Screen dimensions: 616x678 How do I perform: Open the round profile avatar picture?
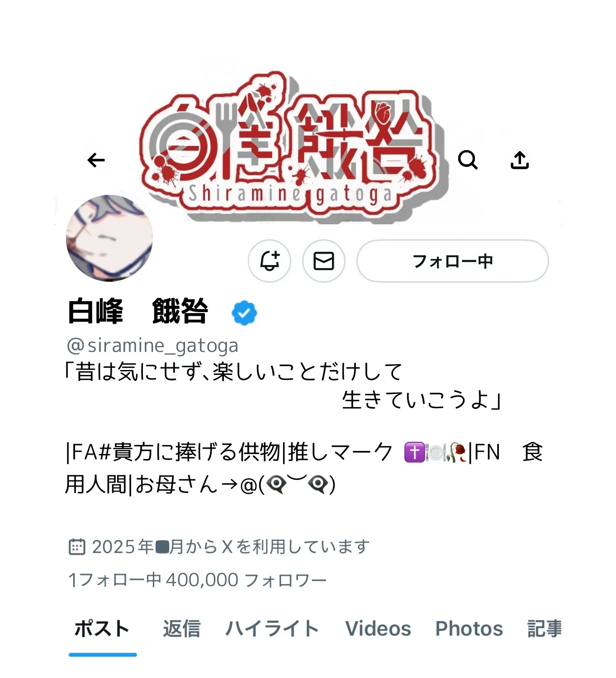pos(109,238)
